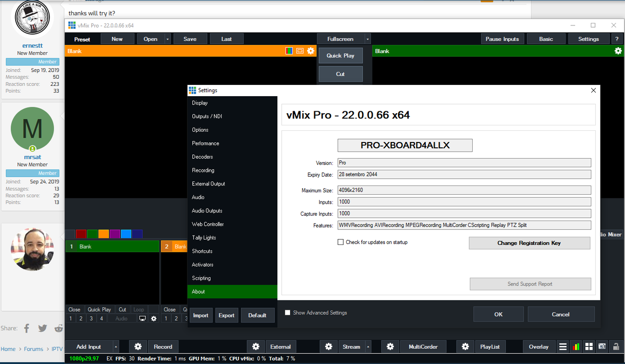Toggle the audio meters bar icon
Image resolution: width=625 pixels, height=364 pixels.
576,347
